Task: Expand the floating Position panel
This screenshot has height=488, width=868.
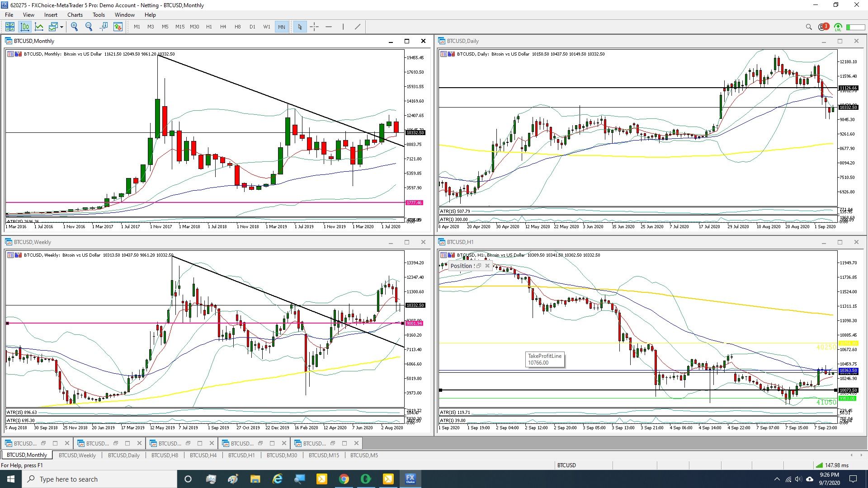Action: (x=479, y=266)
